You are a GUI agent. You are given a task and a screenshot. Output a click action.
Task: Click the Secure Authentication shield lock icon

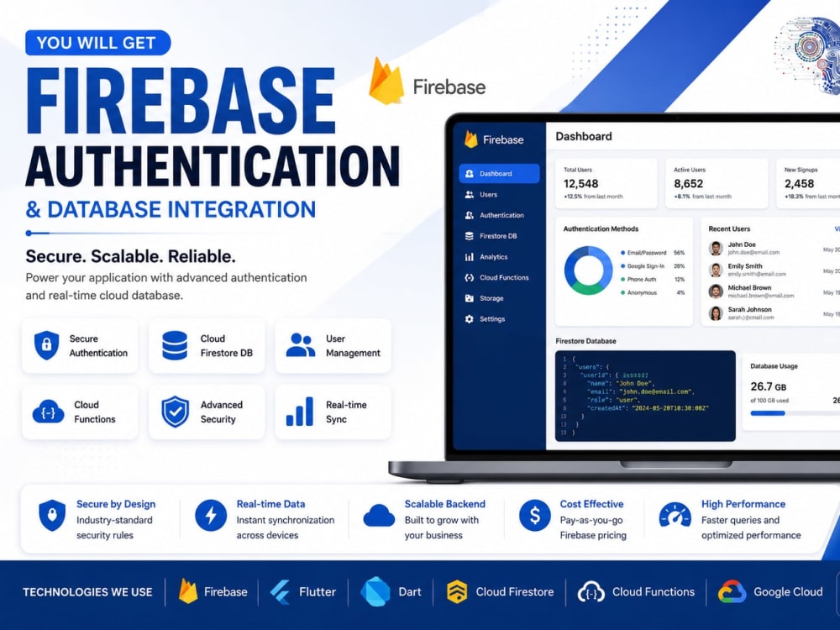coord(46,345)
